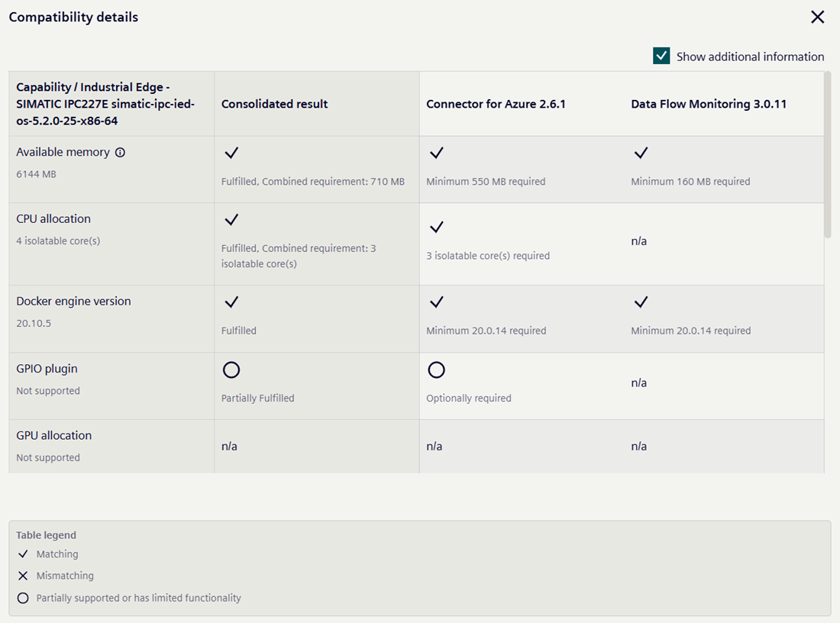Click the Partially supported circle icon in legend
Image resolution: width=840 pixels, height=623 pixels.
point(23,598)
